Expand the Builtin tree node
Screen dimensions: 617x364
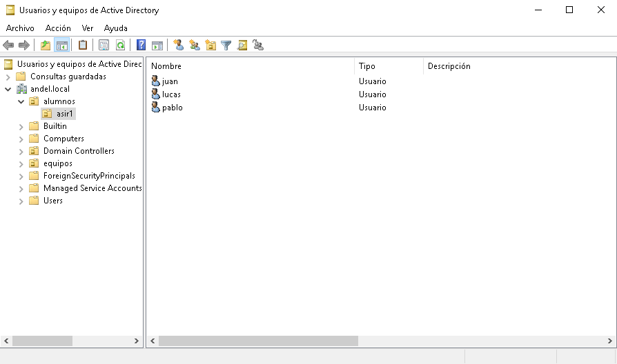[x=21, y=127]
